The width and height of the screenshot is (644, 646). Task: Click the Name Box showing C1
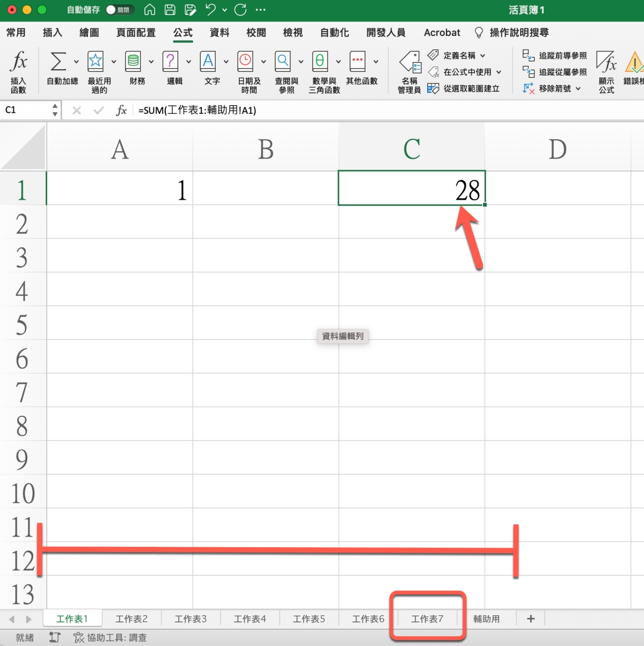coord(26,110)
